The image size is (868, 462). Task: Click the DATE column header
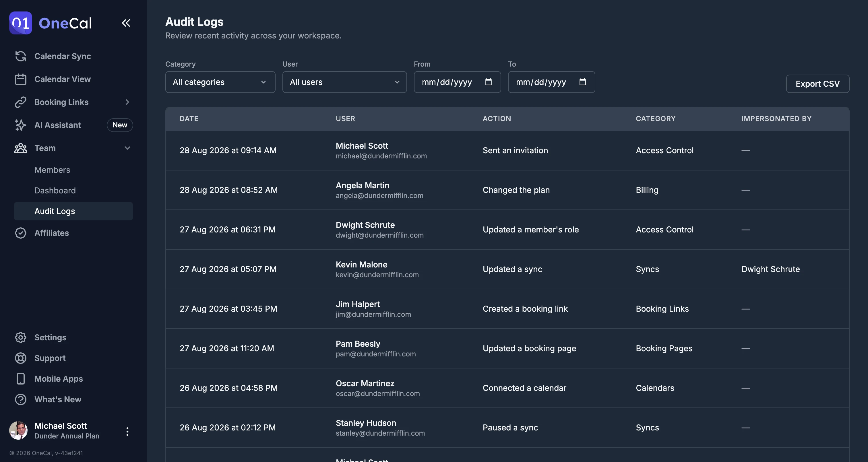click(x=189, y=119)
